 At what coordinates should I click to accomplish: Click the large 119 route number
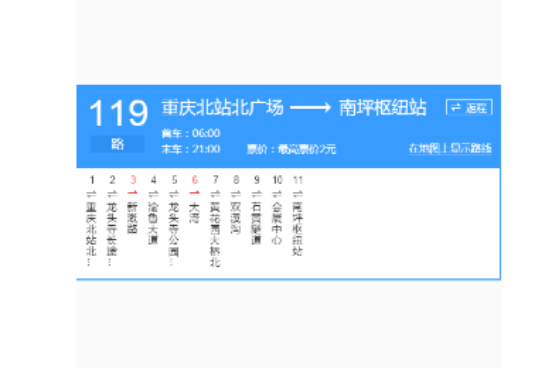click(118, 113)
